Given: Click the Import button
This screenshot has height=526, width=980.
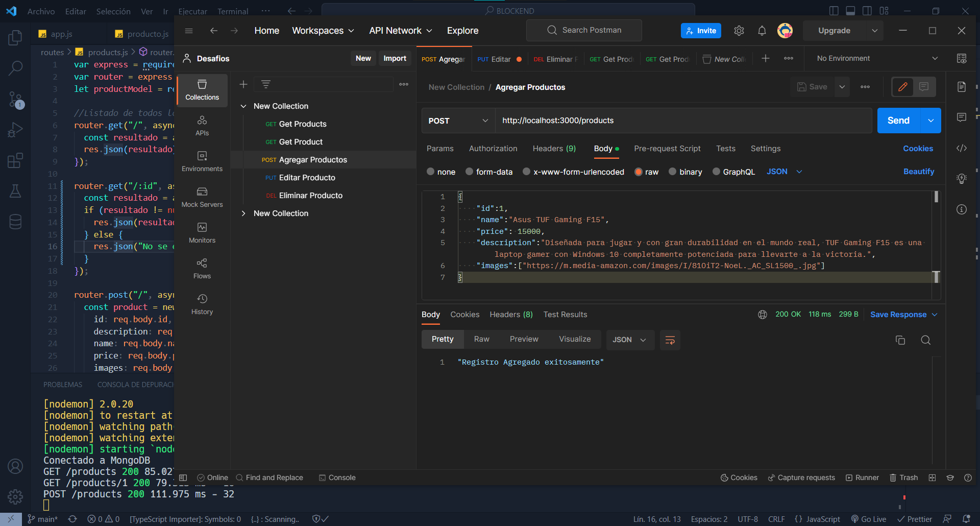Looking at the screenshot, I should pyautogui.click(x=395, y=59).
